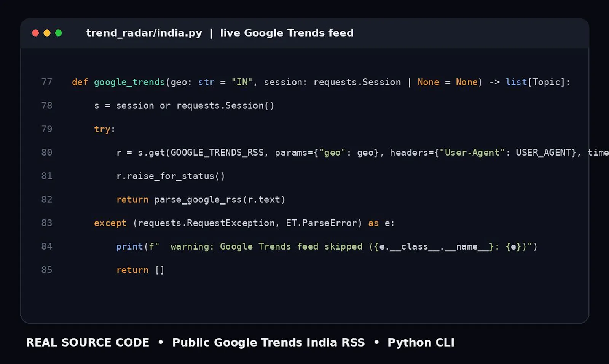
Task: Click the 'list' return type
Action: 516,82
